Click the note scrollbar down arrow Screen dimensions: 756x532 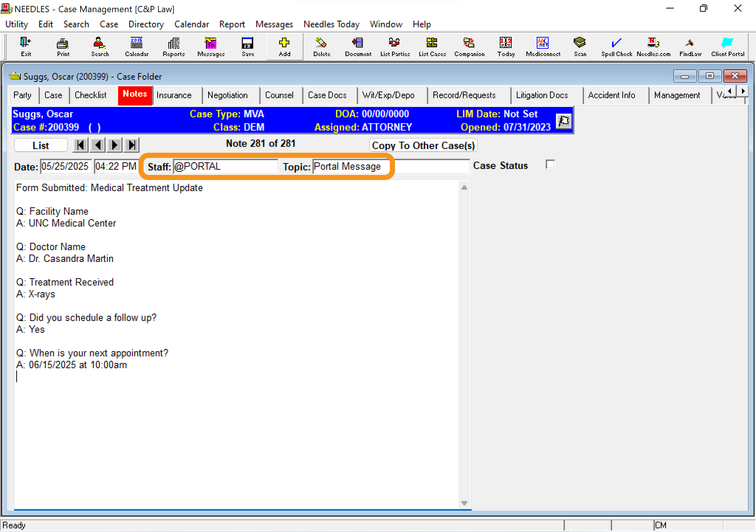click(x=464, y=503)
